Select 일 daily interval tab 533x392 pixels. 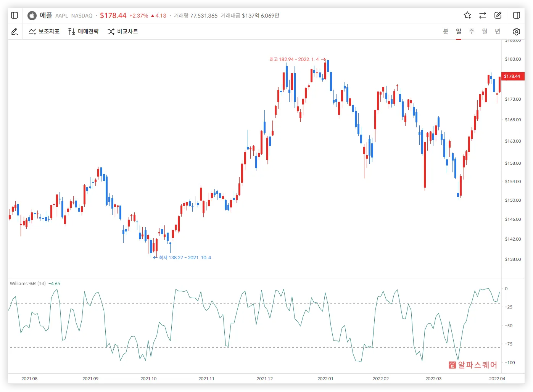[x=459, y=31]
